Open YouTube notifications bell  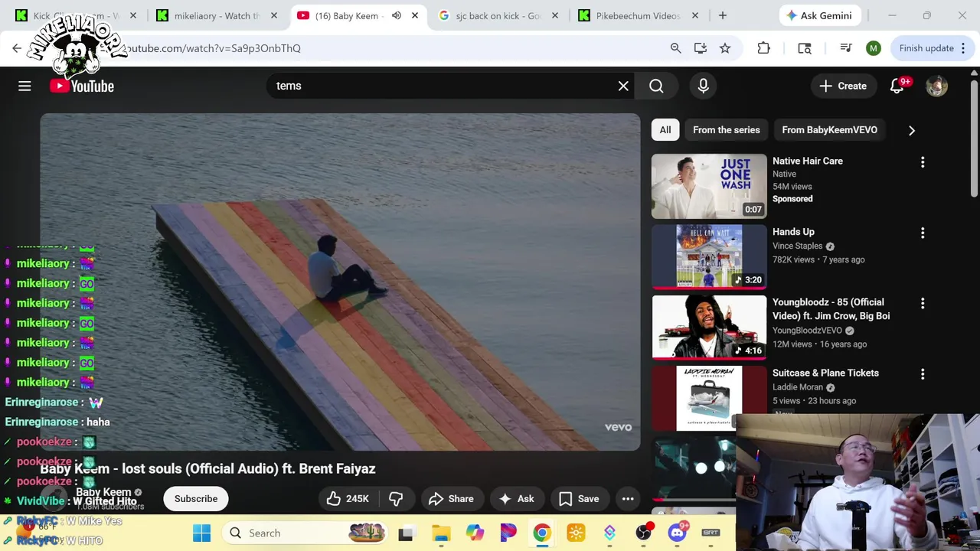pyautogui.click(x=897, y=86)
